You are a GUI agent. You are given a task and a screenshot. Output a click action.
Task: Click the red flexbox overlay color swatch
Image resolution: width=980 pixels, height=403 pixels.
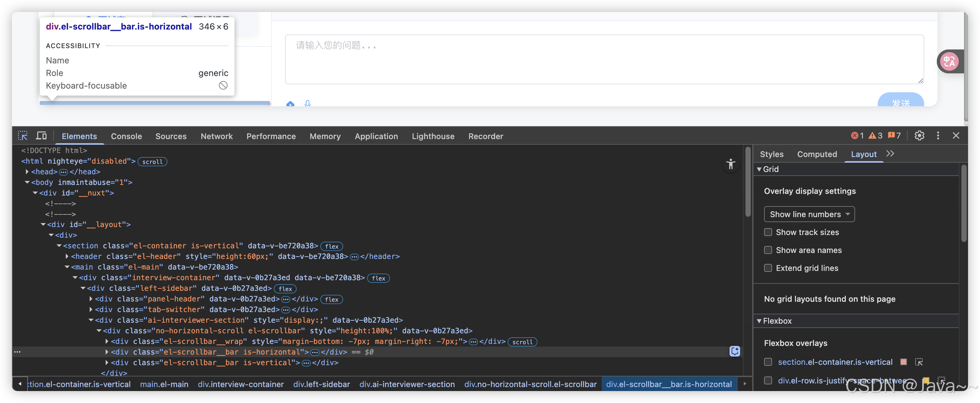[x=904, y=362]
